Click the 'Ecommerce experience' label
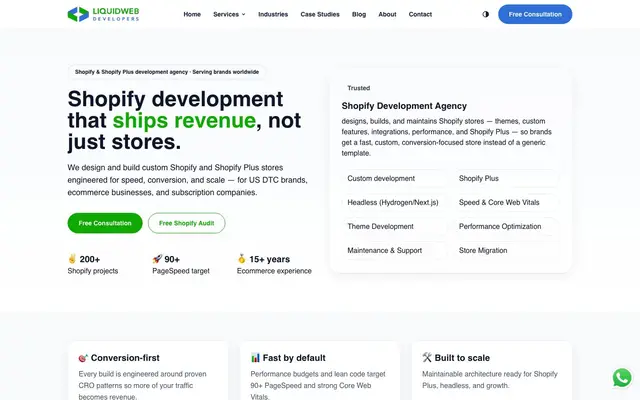 point(274,271)
